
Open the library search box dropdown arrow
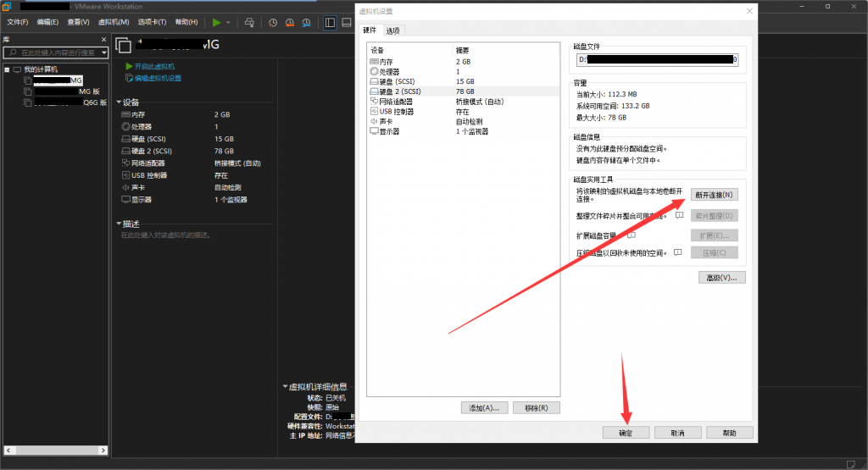[103, 53]
